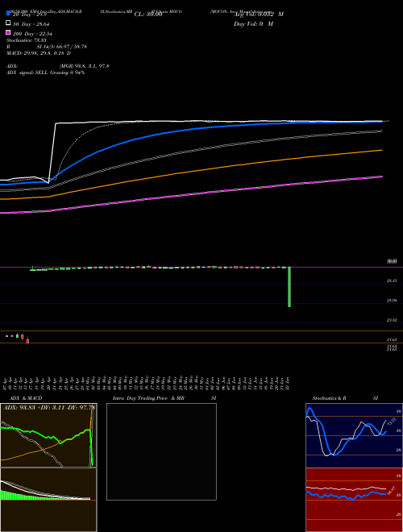Viewport: 403px width, 532px height.
Task: Open the empty Intra Day Trading Price panel
Action: [x=161, y=451]
